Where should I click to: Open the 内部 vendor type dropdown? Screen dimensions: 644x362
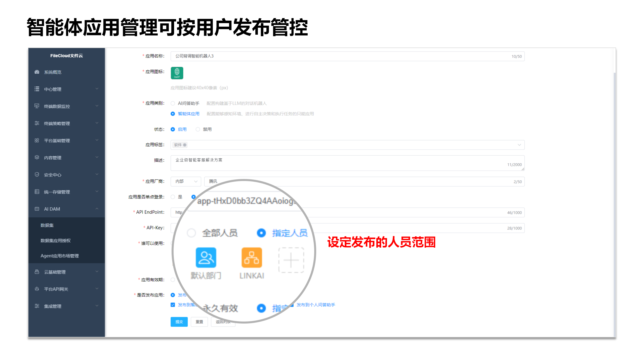coord(186,181)
